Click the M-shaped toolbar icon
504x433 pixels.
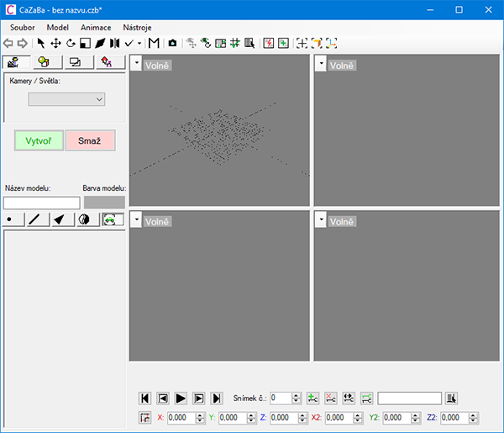point(154,43)
